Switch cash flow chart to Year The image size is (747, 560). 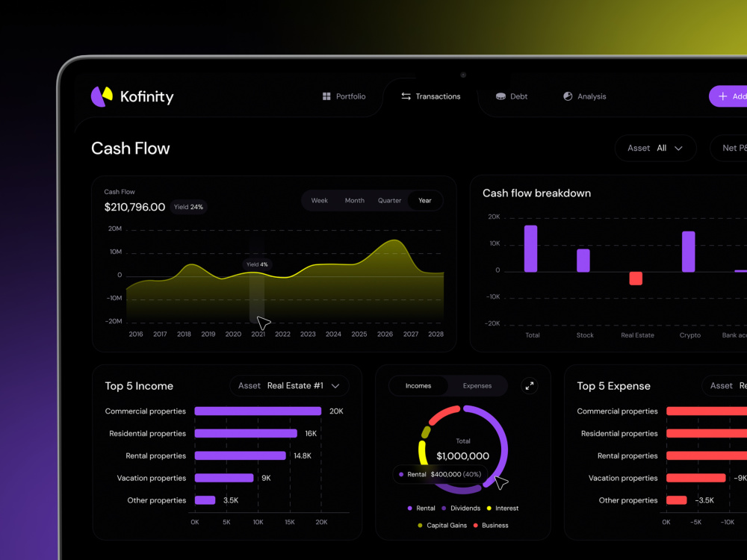point(425,200)
